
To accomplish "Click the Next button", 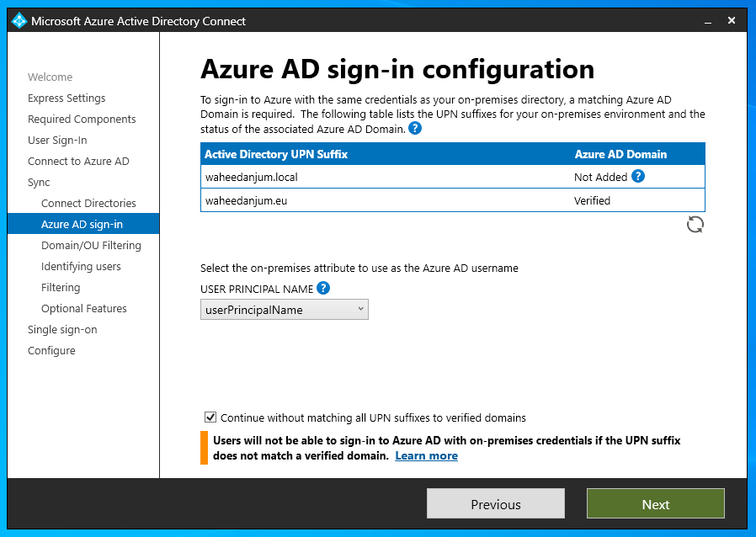I will pyautogui.click(x=655, y=503).
